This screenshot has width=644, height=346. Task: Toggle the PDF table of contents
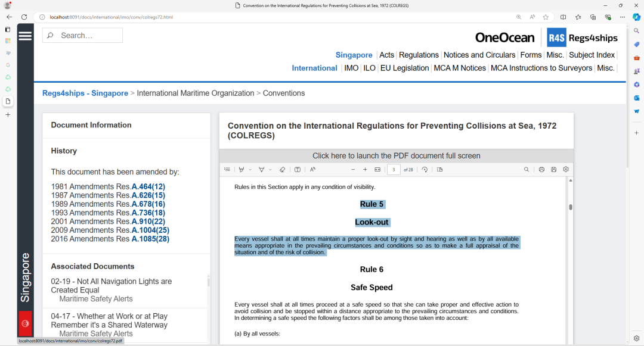227,169
